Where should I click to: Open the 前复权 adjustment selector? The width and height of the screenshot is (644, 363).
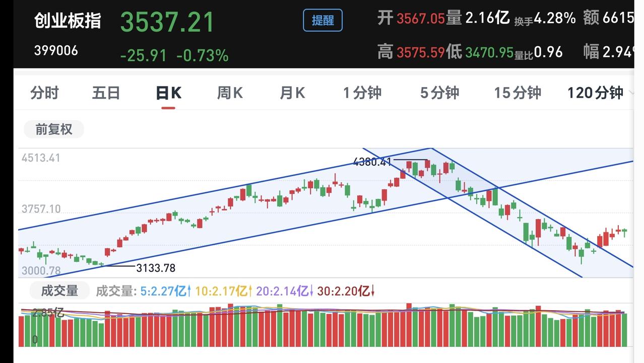tap(54, 129)
